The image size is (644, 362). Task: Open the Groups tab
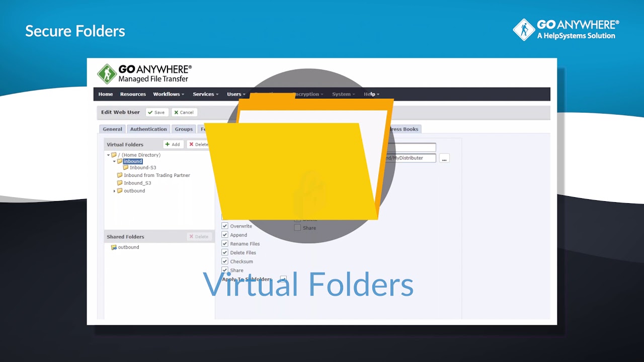184,129
